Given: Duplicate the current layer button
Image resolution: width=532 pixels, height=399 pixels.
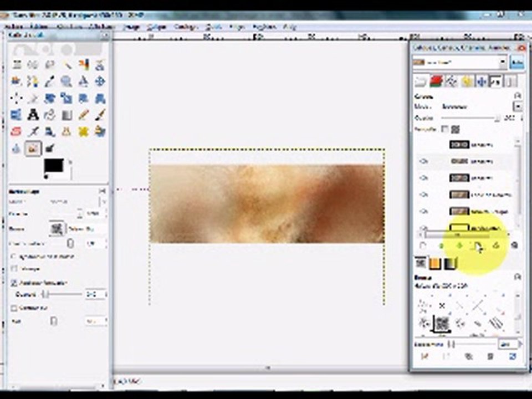Looking at the screenshot, I should tap(478, 245).
